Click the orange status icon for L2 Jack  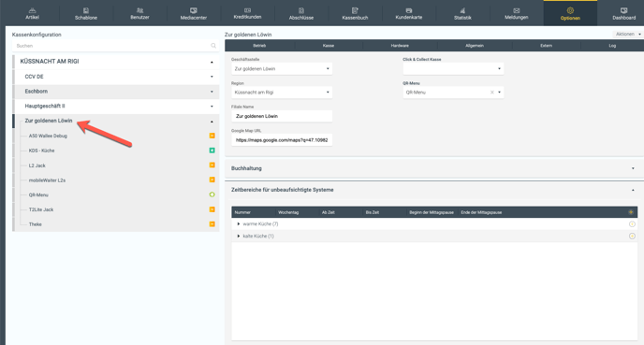tap(212, 165)
